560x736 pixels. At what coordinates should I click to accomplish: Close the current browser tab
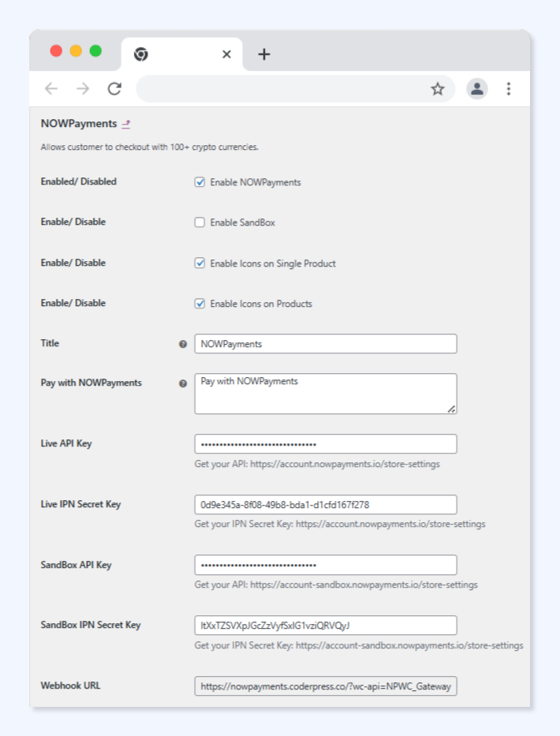226,54
